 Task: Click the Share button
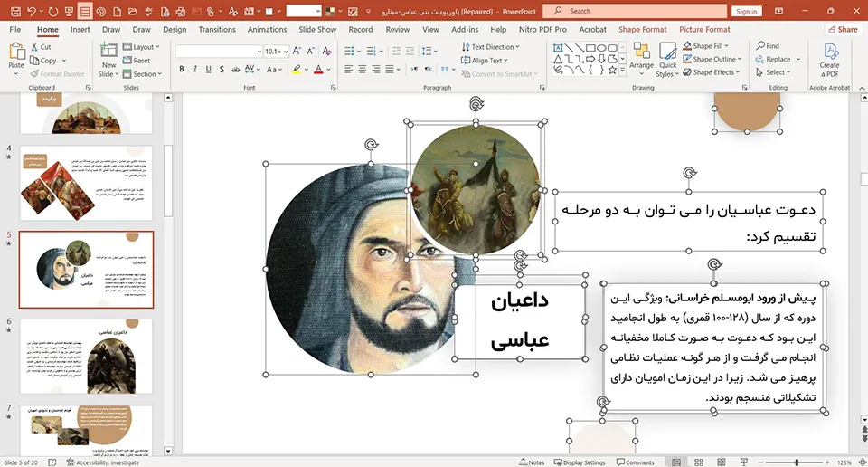[843, 29]
